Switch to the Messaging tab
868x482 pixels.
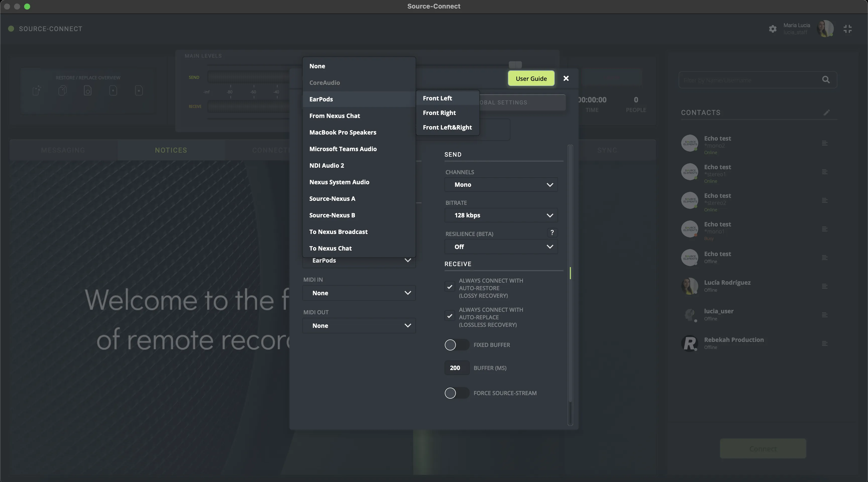click(x=63, y=150)
